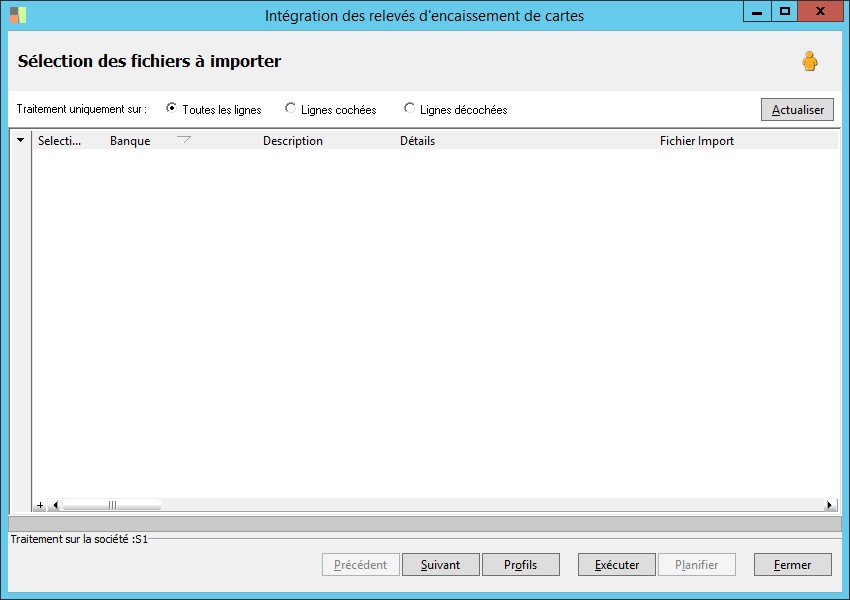This screenshot has width=850, height=600.
Task: Click the Suivant button
Action: tap(441, 565)
